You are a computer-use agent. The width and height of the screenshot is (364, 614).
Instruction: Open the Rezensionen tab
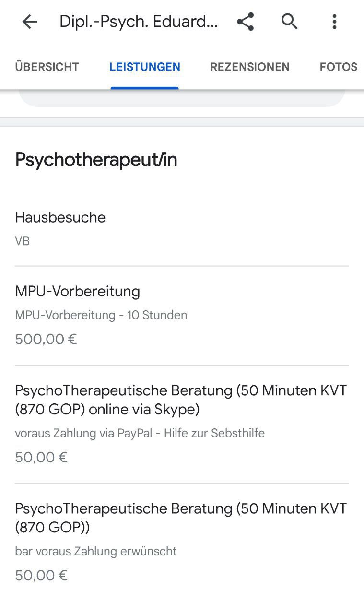[250, 67]
